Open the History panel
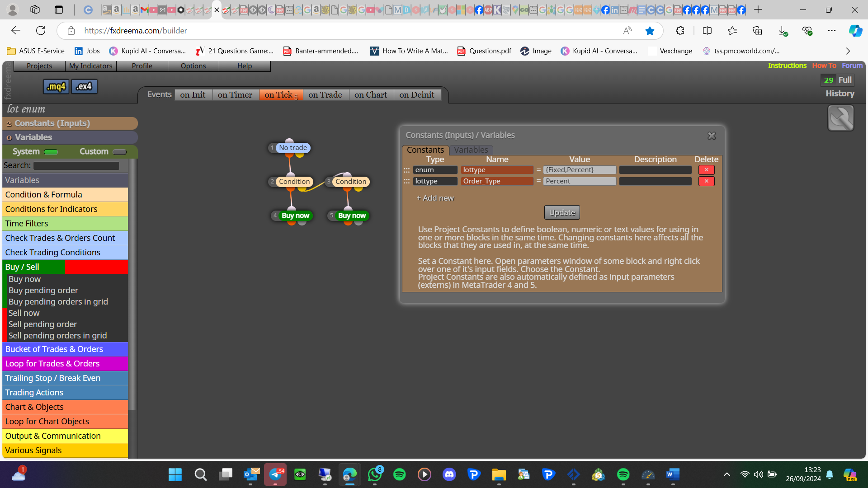The width and height of the screenshot is (868, 488). tap(840, 94)
